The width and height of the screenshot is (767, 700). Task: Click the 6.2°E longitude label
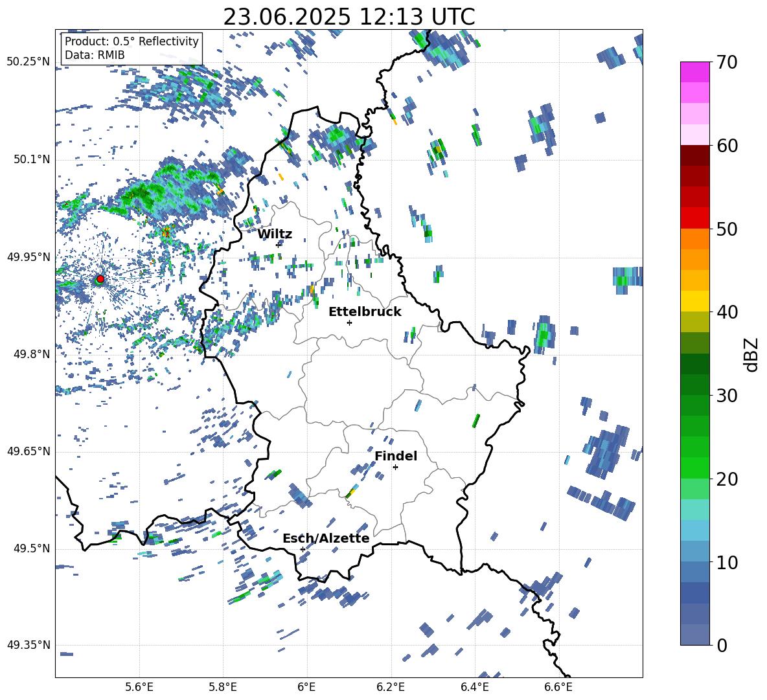(391, 687)
